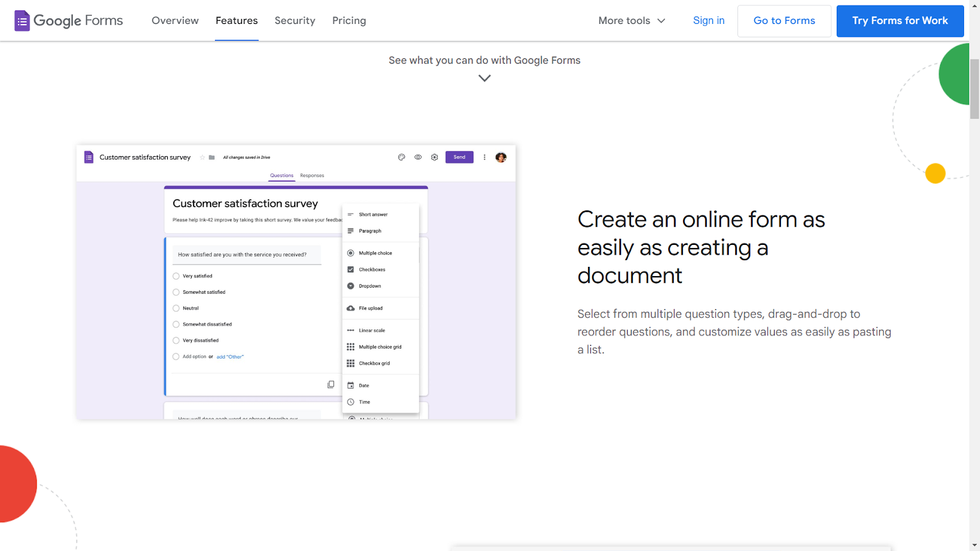Open the settings gear icon in the form header
The image size is (980, 551).
[435, 157]
